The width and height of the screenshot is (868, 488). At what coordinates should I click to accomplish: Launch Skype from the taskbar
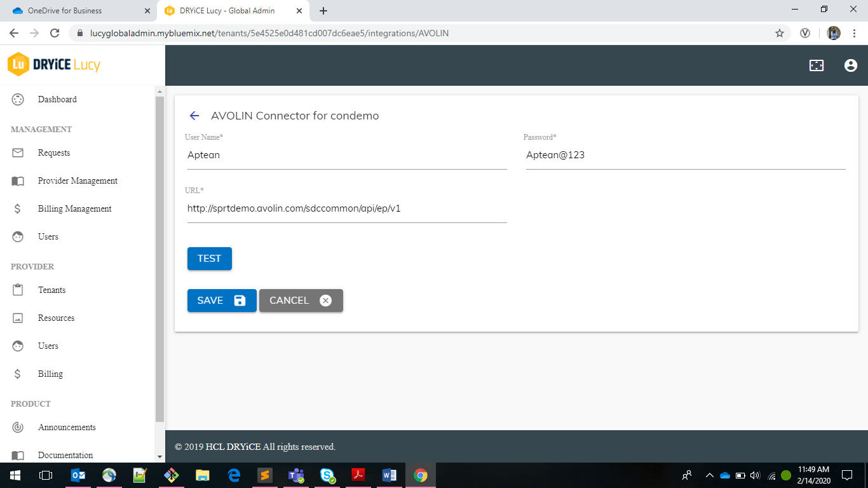(327, 475)
